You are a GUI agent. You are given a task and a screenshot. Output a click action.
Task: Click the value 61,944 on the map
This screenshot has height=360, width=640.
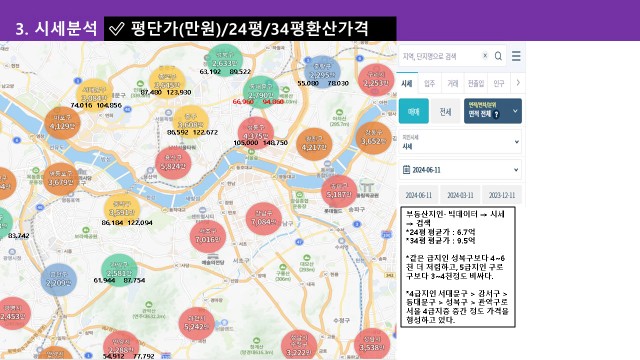(104, 280)
